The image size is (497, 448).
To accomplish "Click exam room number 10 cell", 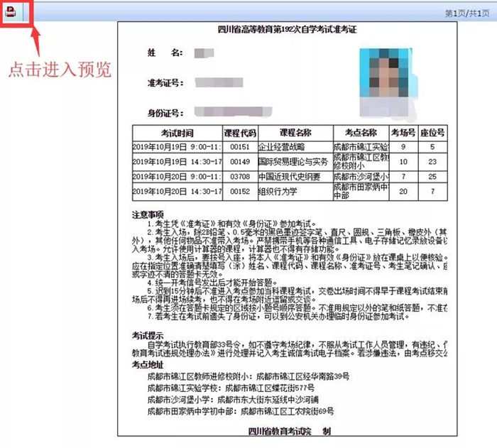I will 403,162.
